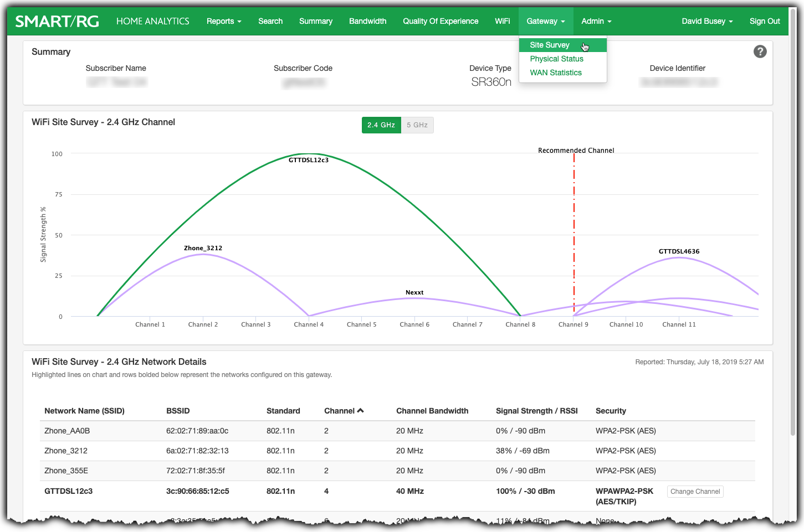804x532 pixels.
Task: Navigate to the WiFi section
Action: click(502, 20)
